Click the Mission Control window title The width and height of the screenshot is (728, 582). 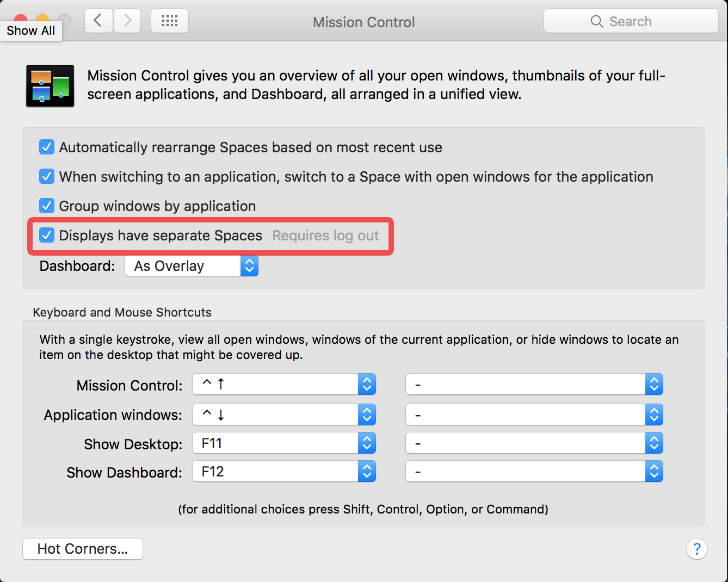pos(363,22)
